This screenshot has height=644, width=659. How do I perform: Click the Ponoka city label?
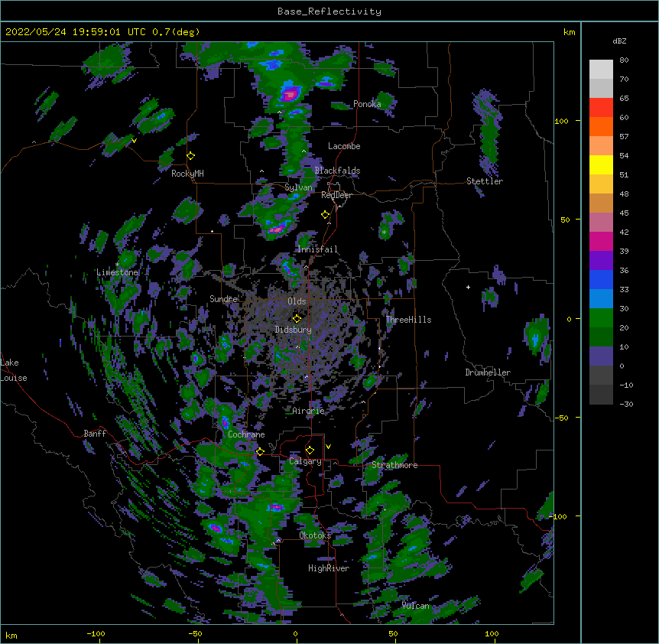(x=367, y=104)
